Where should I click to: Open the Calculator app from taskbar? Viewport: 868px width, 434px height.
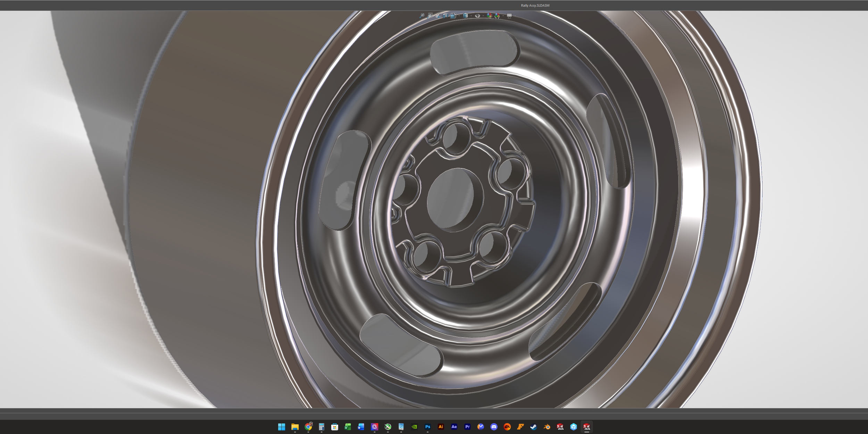(322, 427)
